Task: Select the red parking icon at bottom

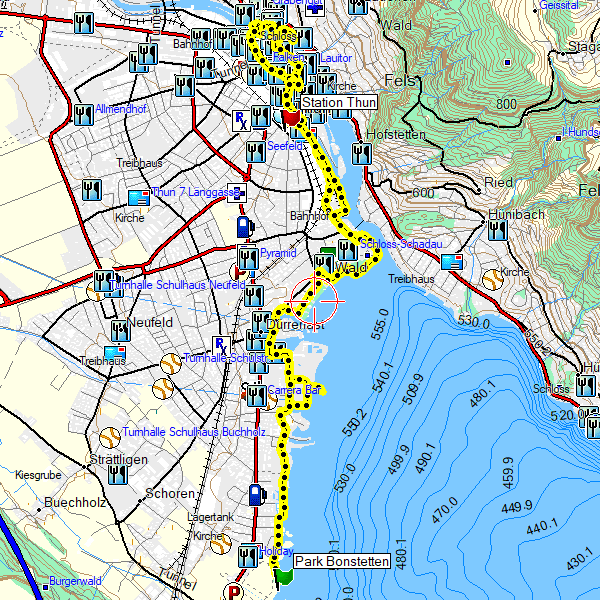Action: pyautogui.click(x=238, y=592)
